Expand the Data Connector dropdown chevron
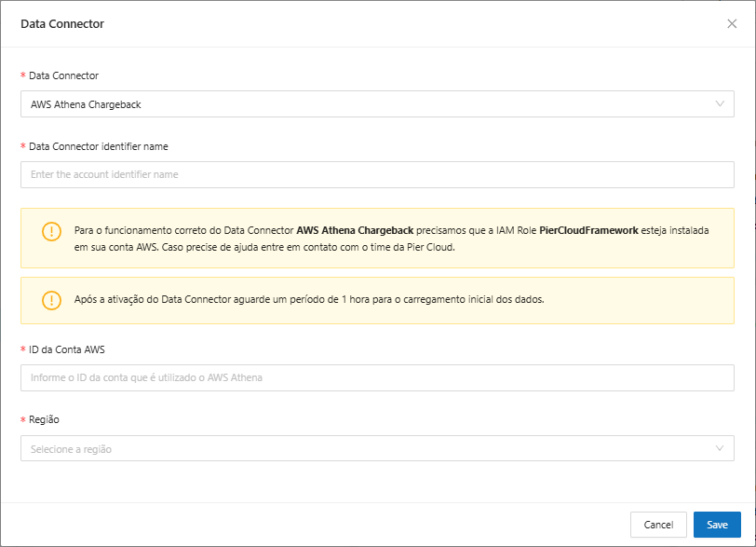756x547 pixels. 720,103
